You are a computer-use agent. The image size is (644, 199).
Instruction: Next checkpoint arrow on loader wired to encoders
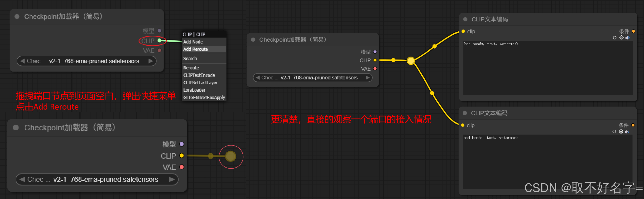367,78
